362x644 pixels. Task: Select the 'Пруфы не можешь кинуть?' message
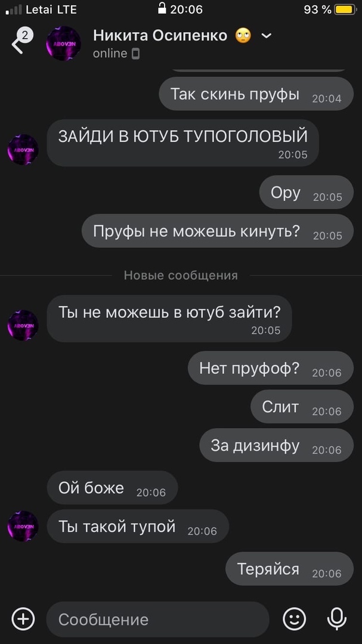point(217,231)
